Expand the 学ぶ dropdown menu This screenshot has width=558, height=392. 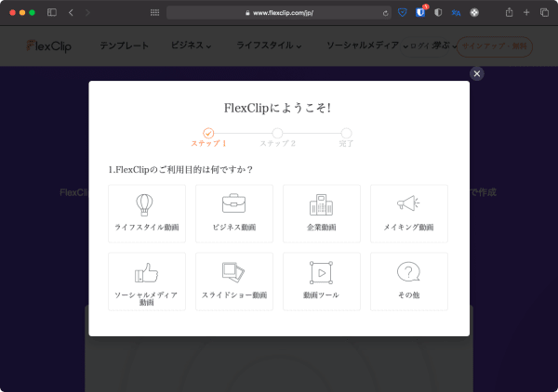(445, 46)
